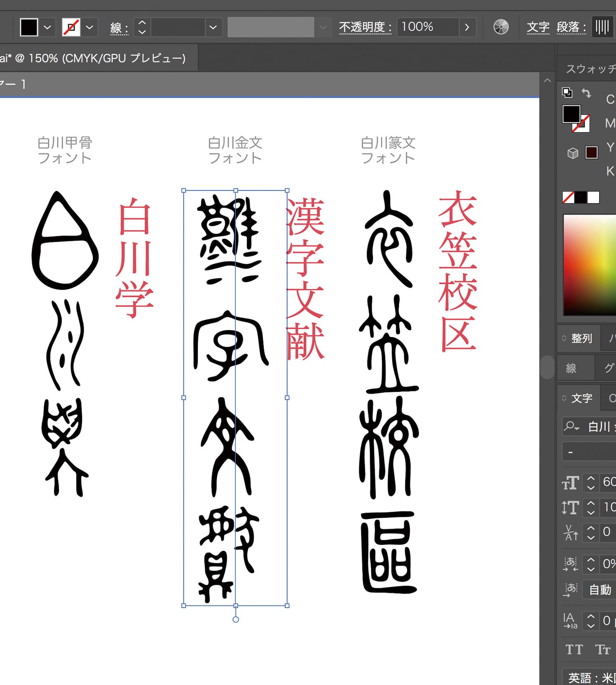Open the 不透明度 panel link
The width and height of the screenshot is (616, 685).
[365, 27]
